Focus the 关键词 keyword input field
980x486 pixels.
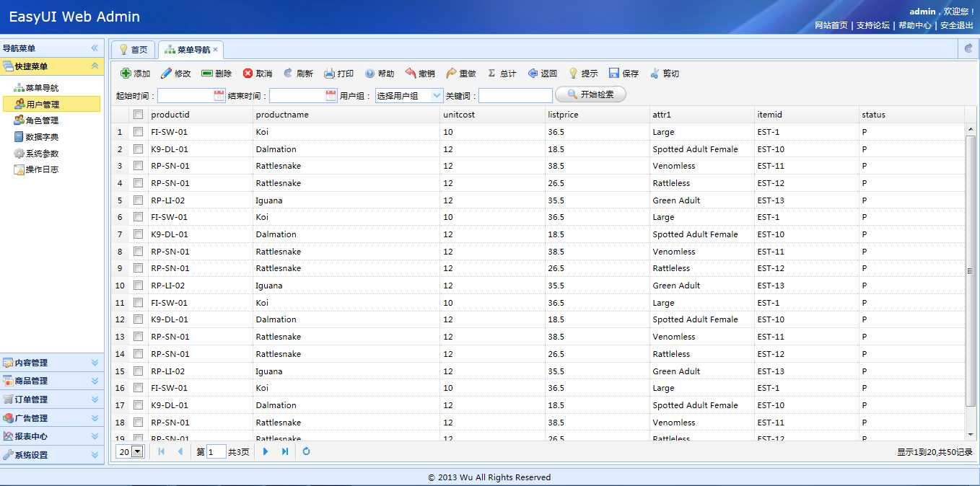(515, 95)
